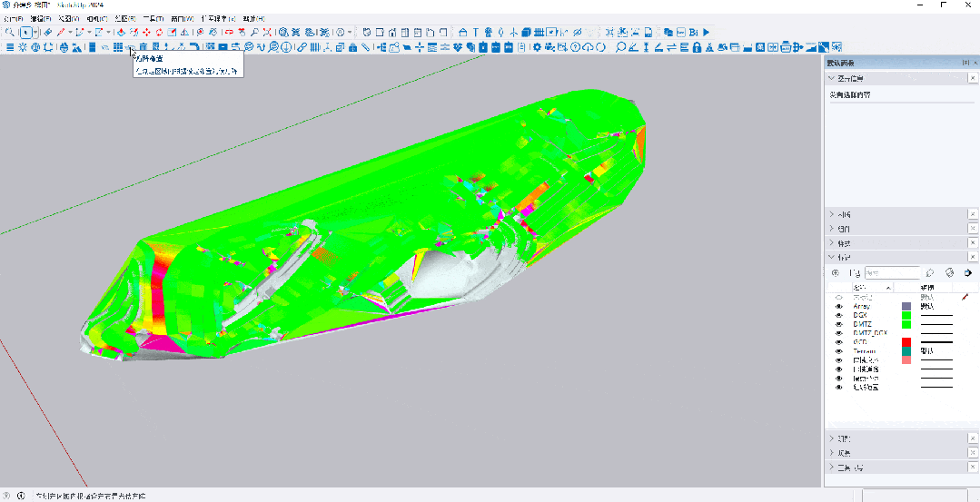Select the arrow Select tool
Screen dimensions: 980x502
[x=25, y=33]
